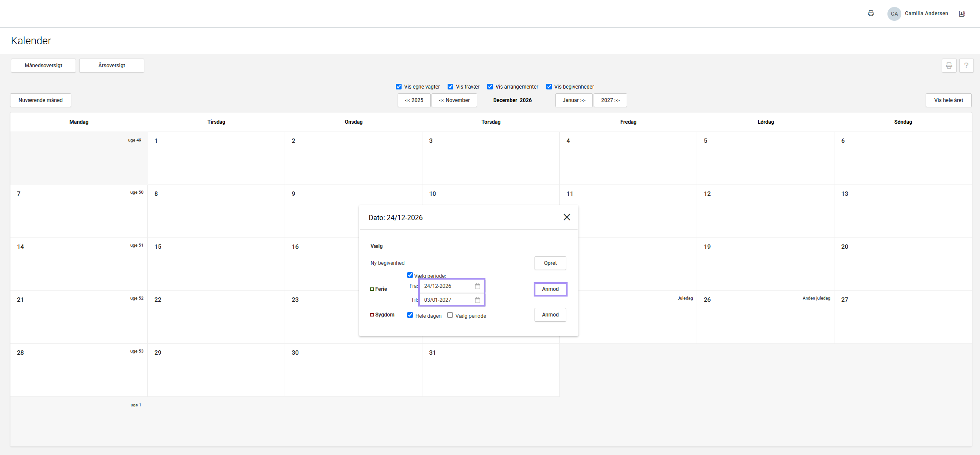The image size is (980, 455).
Task: Click the Fra date field showing 24/12-2026
Action: coord(452,286)
